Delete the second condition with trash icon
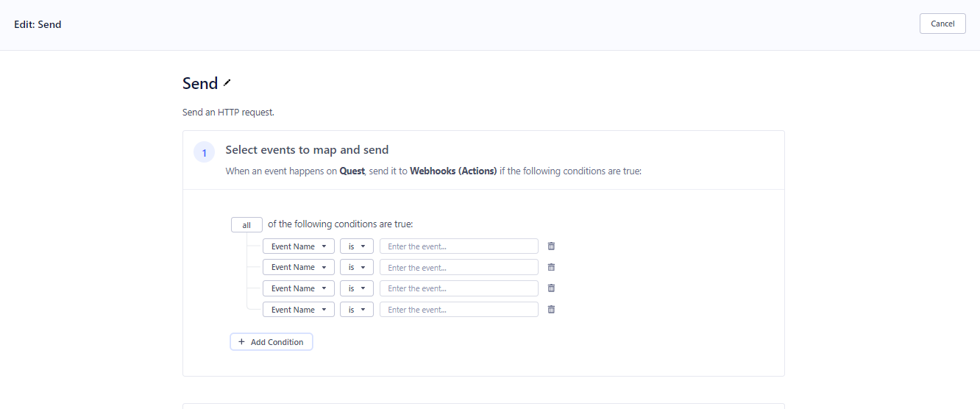The height and width of the screenshot is (409, 980). click(x=551, y=267)
